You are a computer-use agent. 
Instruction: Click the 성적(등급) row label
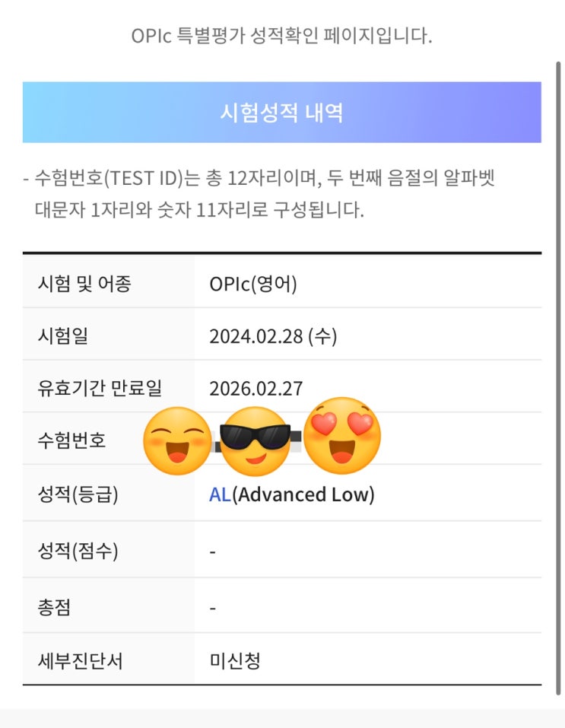point(78,494)
